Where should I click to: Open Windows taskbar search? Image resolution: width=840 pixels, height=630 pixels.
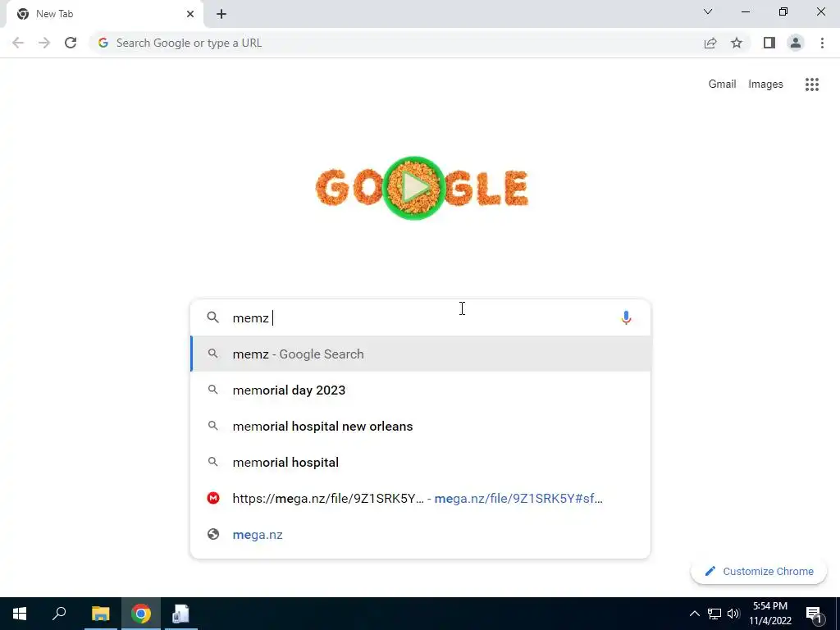[x=59, y=614]
